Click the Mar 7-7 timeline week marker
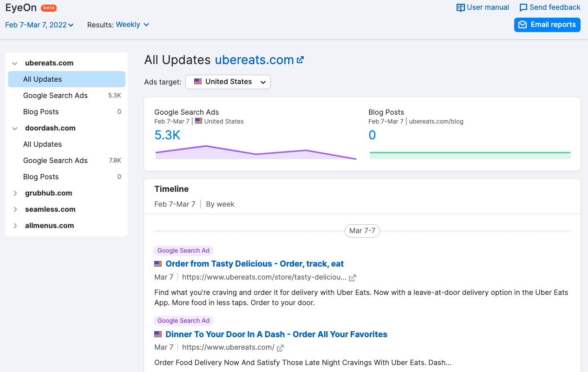 [362, 231]
